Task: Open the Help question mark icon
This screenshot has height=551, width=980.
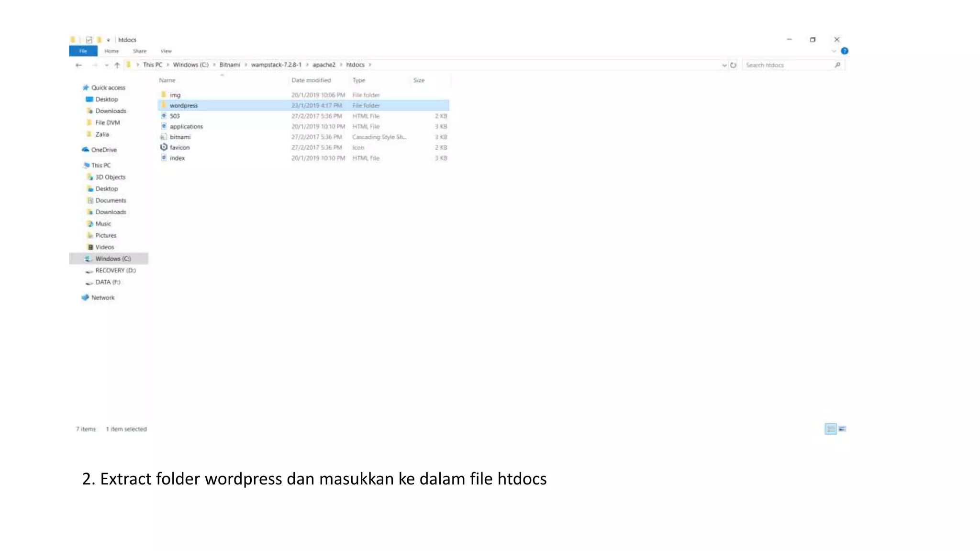Action: click(x=845, y=51)
